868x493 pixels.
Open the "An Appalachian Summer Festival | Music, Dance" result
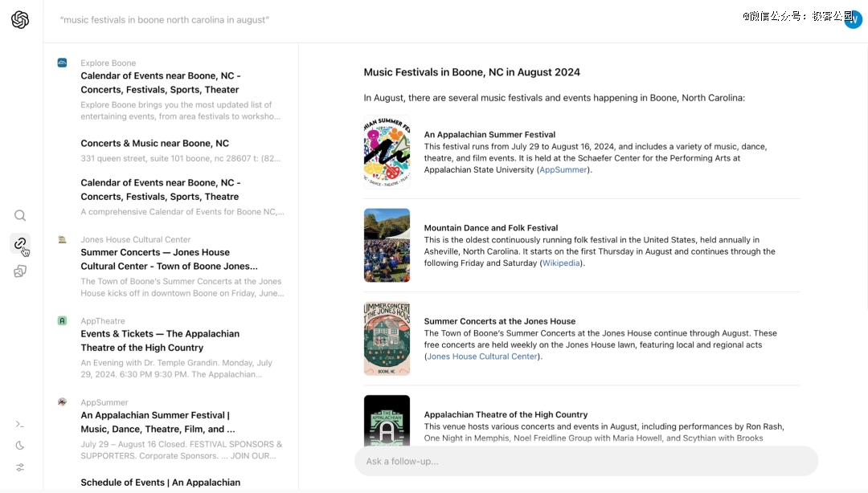pos(158,422)
